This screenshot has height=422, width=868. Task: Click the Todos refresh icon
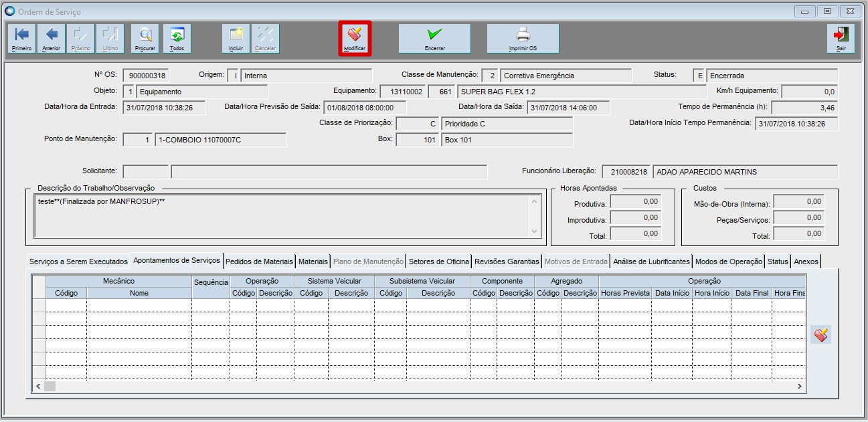click(177, 39)
